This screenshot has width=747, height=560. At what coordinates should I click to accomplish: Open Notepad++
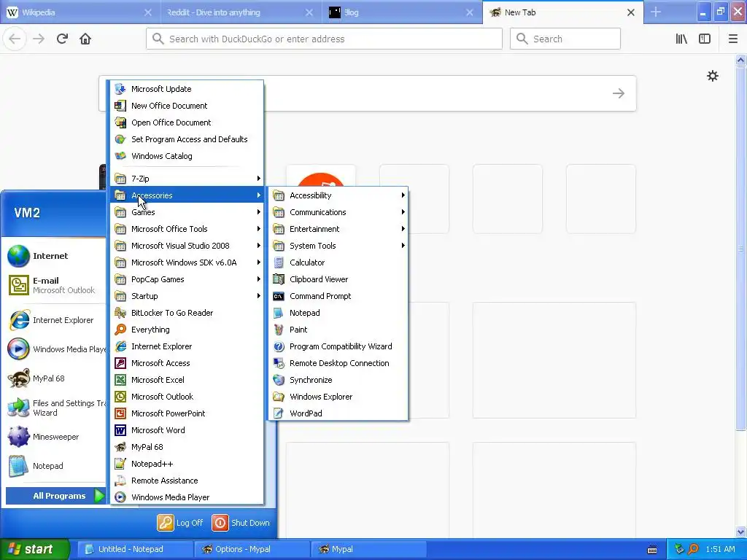pyautogui.click(x=187, y=464)
